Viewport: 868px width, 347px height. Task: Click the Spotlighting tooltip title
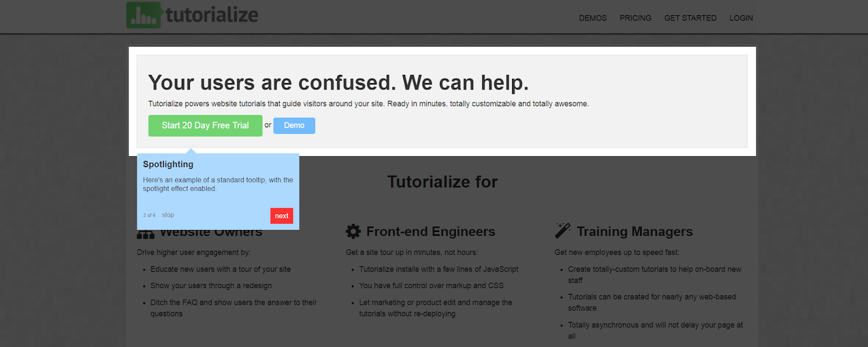click(168, 164)
